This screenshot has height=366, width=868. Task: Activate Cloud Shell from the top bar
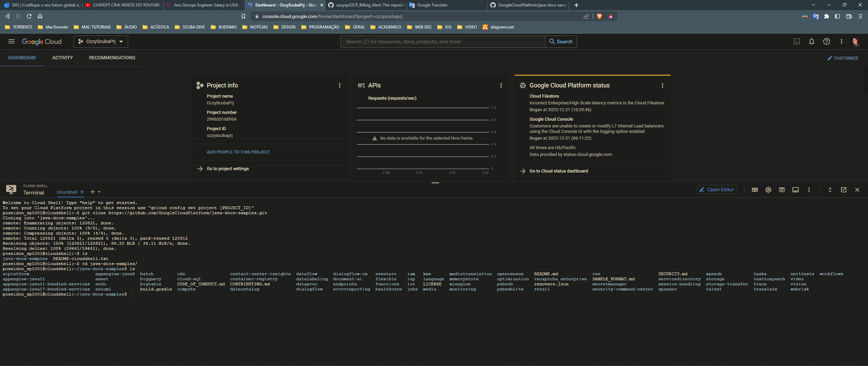[x=797, y=41]
